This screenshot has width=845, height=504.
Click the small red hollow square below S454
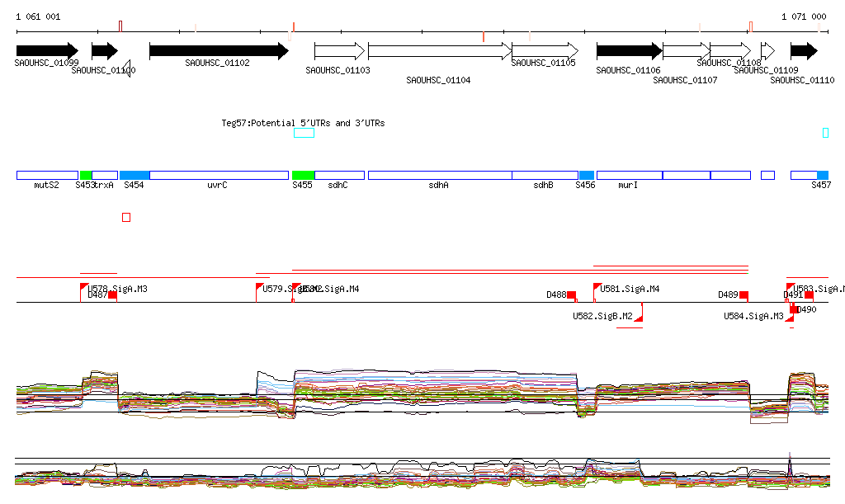[126, 218]
